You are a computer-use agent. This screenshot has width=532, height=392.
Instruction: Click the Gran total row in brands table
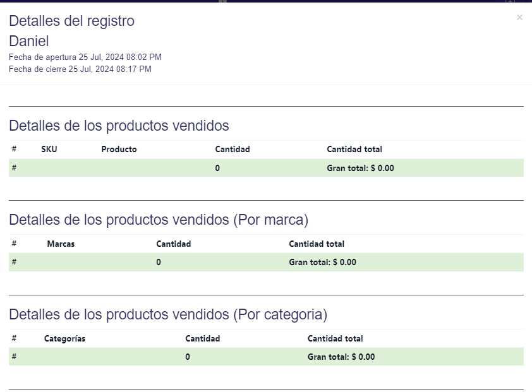click(x=265, y=262)
